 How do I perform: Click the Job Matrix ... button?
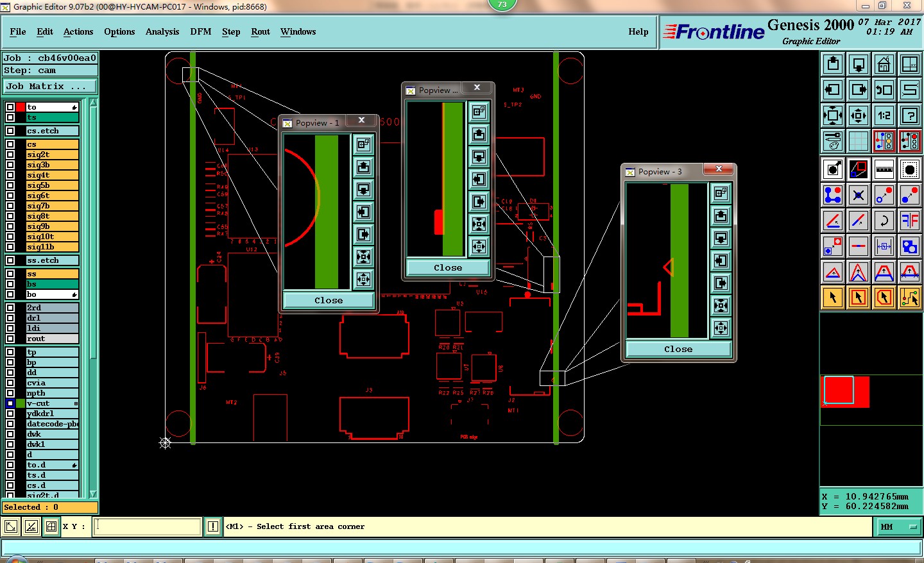50,86
